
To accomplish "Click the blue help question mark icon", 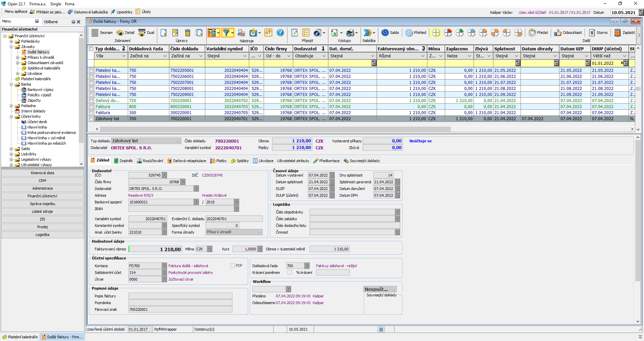I will (x=280, y=33).
